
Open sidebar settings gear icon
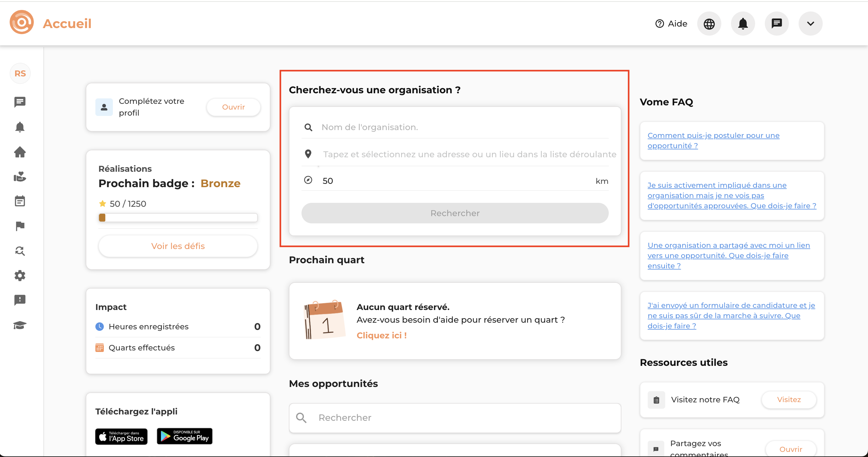20,276
